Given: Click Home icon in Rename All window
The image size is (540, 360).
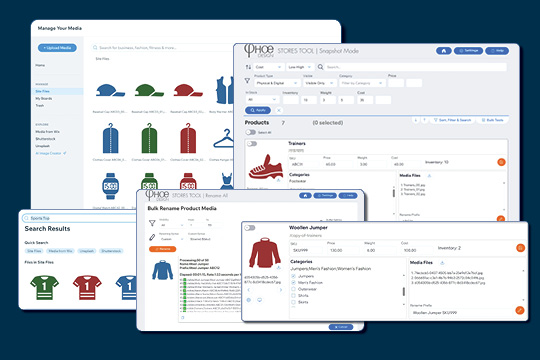Looking at the screenshot, I should 305,196.
